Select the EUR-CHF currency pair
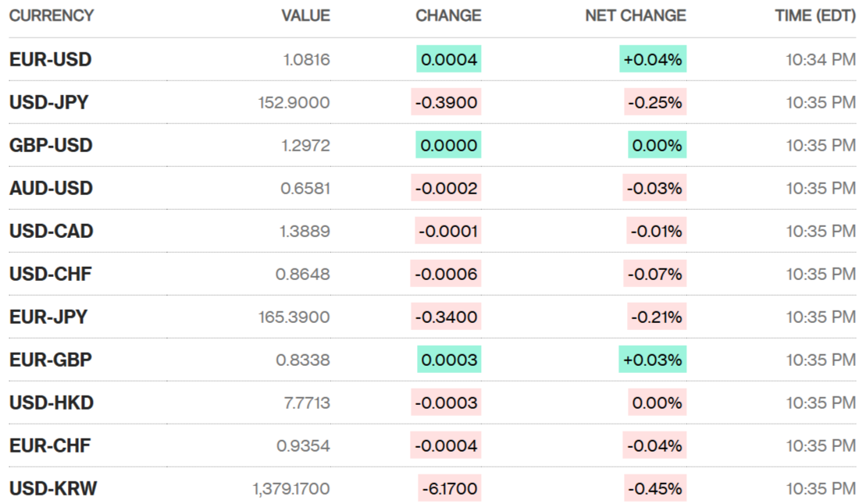866x504 pixels. pyautogui.click(x=50, y=445)
